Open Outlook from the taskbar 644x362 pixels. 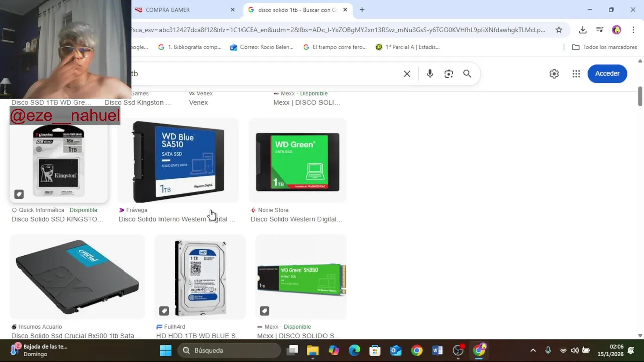(396, 350)
